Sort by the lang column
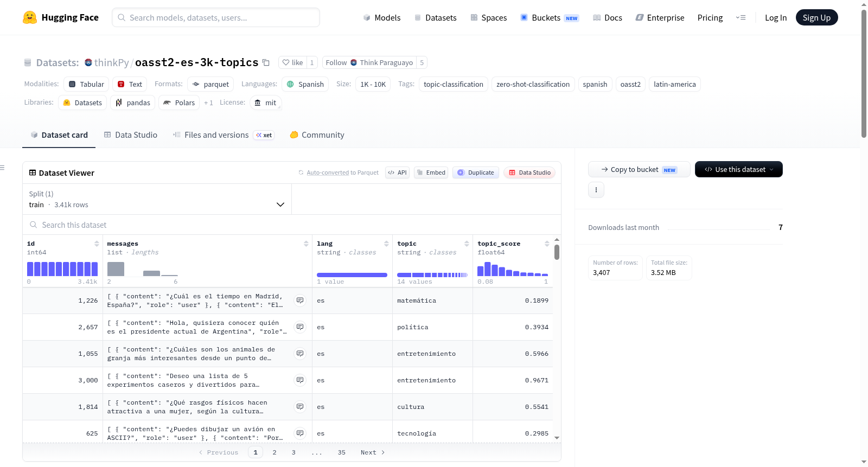868x467 pixels. 386,244
